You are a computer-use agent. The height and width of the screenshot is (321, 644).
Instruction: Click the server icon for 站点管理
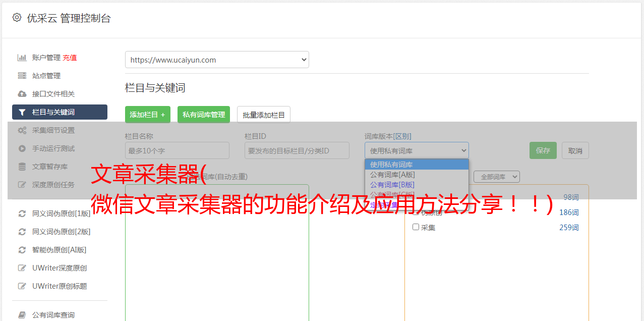22,76
